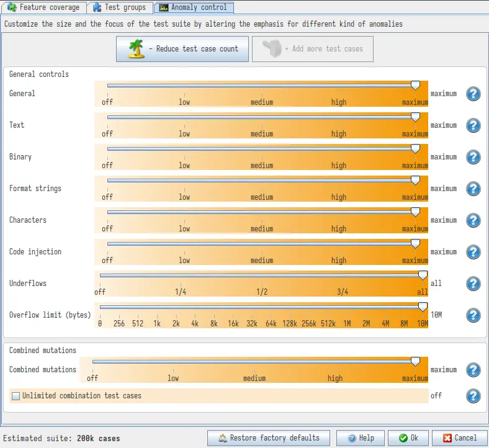Image resolution: width=489 pixels, height=448 pixels.
Task: Click the help icon for General row
Action: (473, 94)
